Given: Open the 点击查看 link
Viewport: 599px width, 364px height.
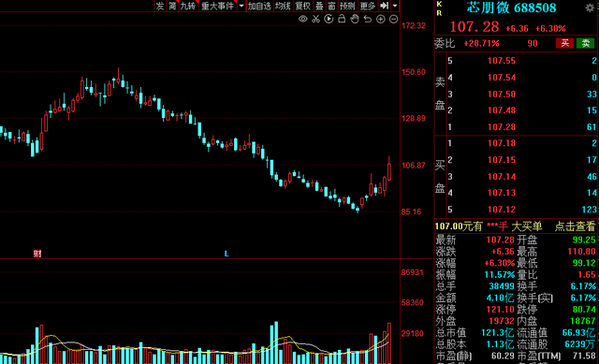Looking at the screenshot, I should [x=575, y=226].
